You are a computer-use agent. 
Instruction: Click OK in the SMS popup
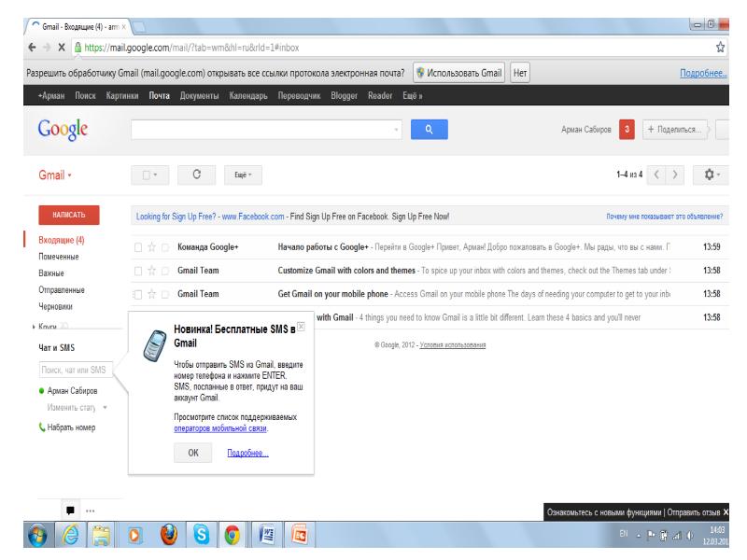[192, 453]
